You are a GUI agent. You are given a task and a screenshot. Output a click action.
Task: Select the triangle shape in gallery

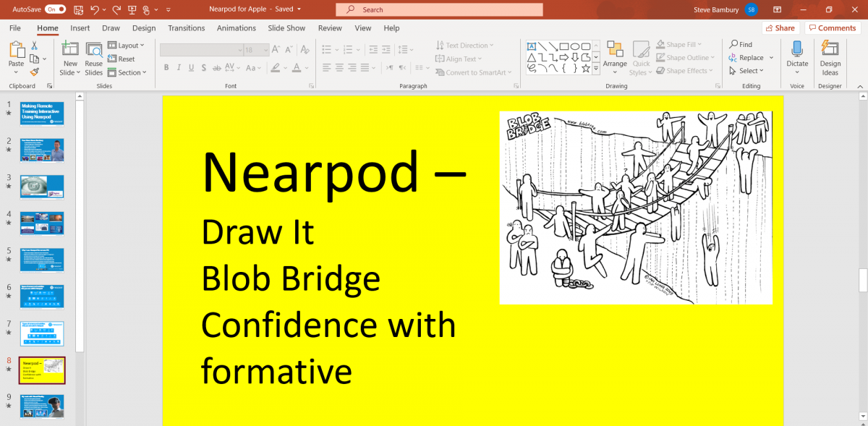pos(532,57)
